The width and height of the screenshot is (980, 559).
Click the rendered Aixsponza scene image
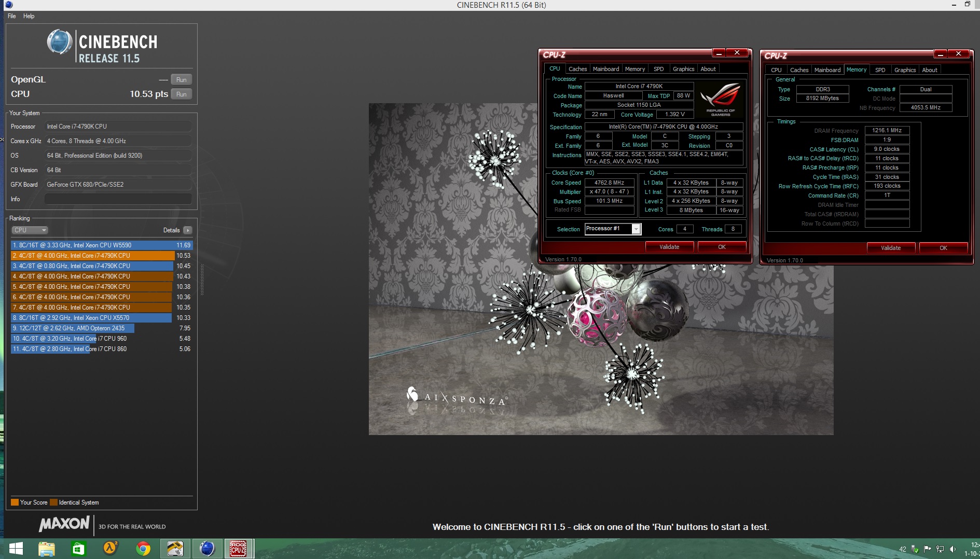pos(601,269)
